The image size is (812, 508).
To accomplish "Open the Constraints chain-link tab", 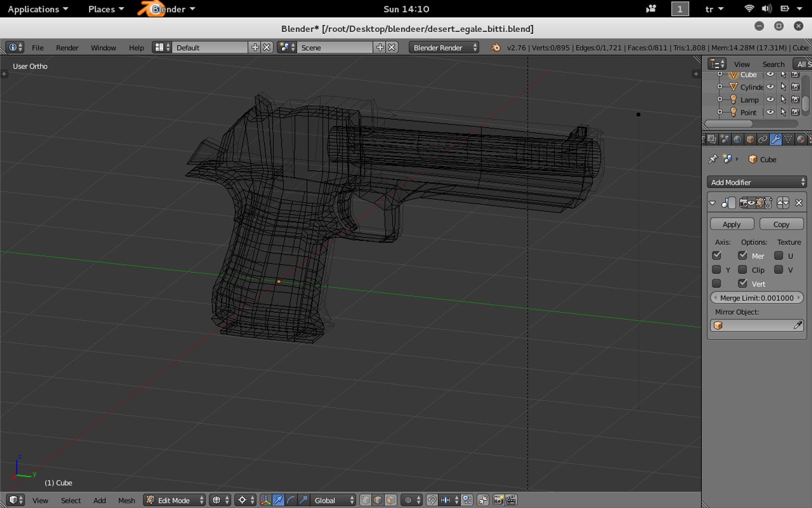I will (763, 139).
